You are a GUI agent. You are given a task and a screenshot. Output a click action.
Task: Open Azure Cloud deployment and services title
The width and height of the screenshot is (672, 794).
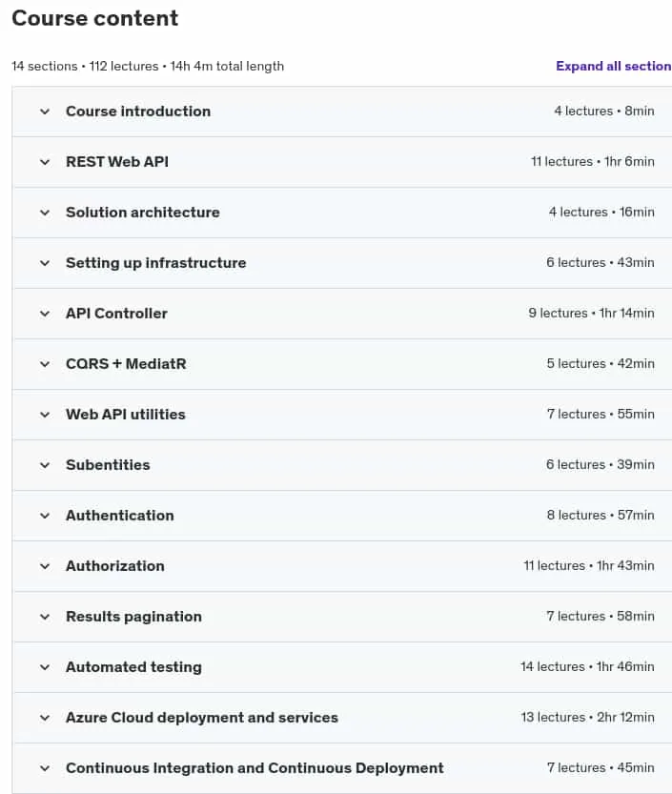202,718
